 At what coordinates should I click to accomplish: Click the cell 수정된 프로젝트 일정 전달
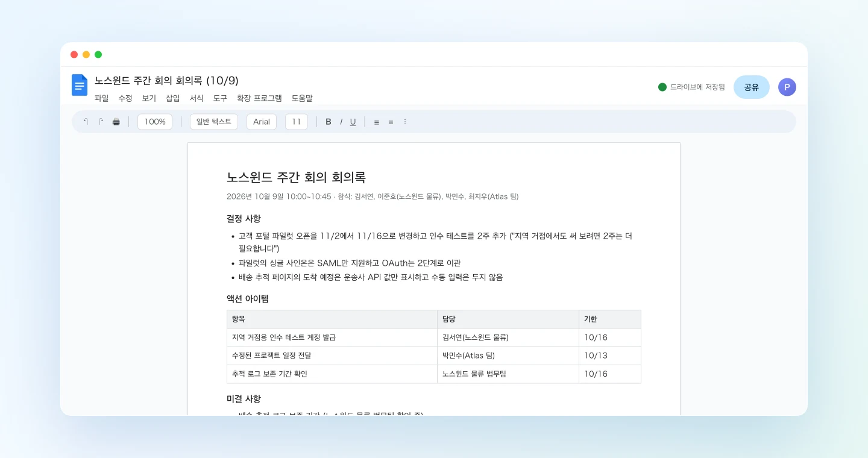pyautogui.click(x=332, y=356)
